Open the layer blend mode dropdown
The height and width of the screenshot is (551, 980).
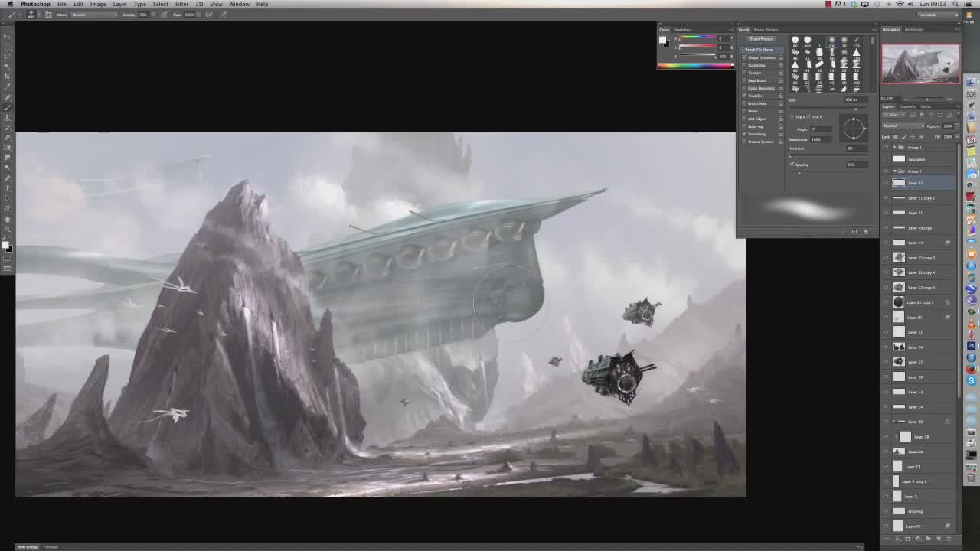(902, 126)
